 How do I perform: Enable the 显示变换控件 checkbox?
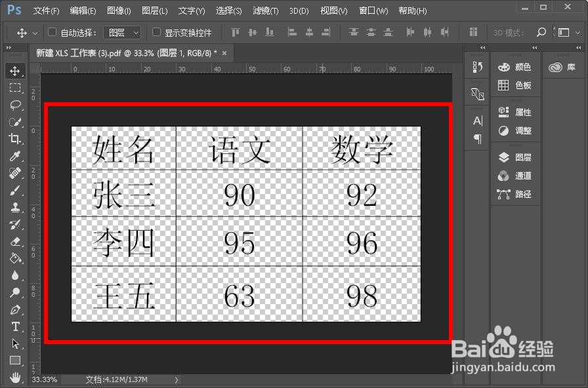pyautogui.click(x=156, y=31)
